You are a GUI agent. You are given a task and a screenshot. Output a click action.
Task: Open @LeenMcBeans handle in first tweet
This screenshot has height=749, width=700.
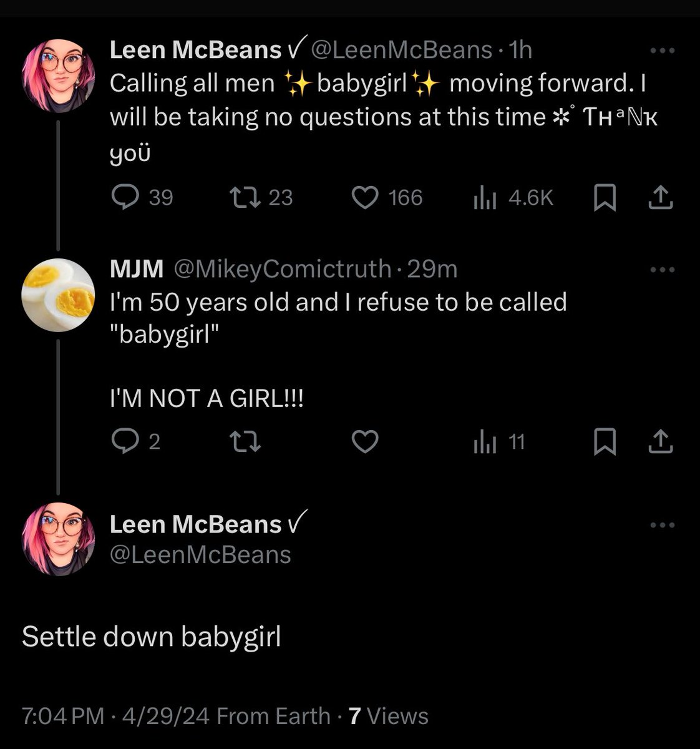(x=401, y=51)
